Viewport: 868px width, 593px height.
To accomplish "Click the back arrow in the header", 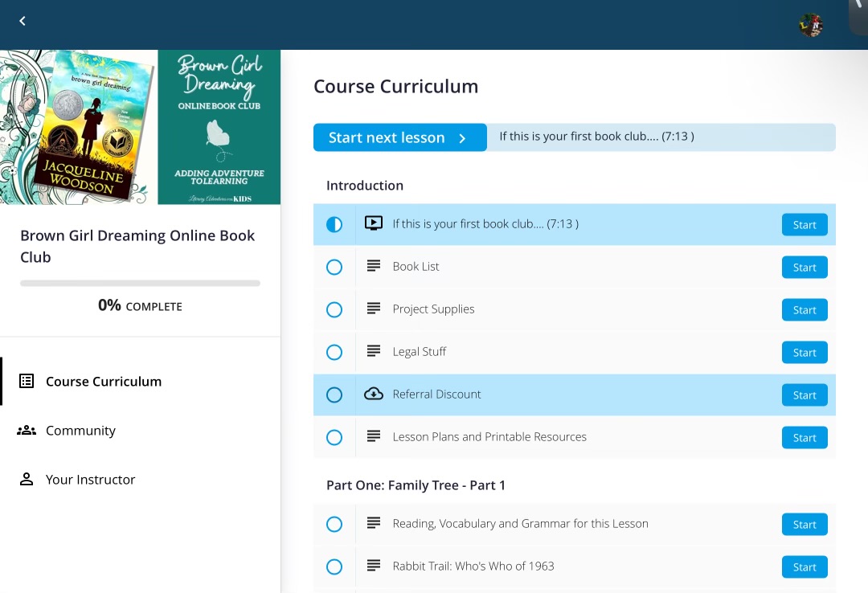I will click(23, 21).
